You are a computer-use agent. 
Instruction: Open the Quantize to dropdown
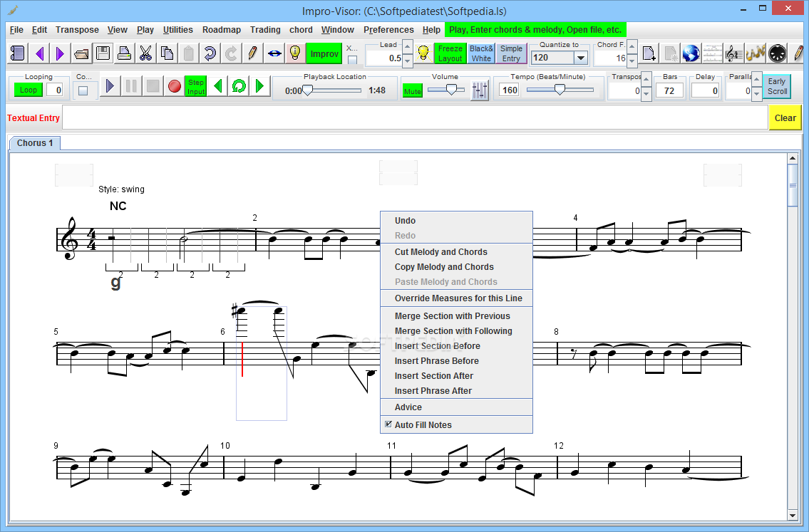click(581, 58)
